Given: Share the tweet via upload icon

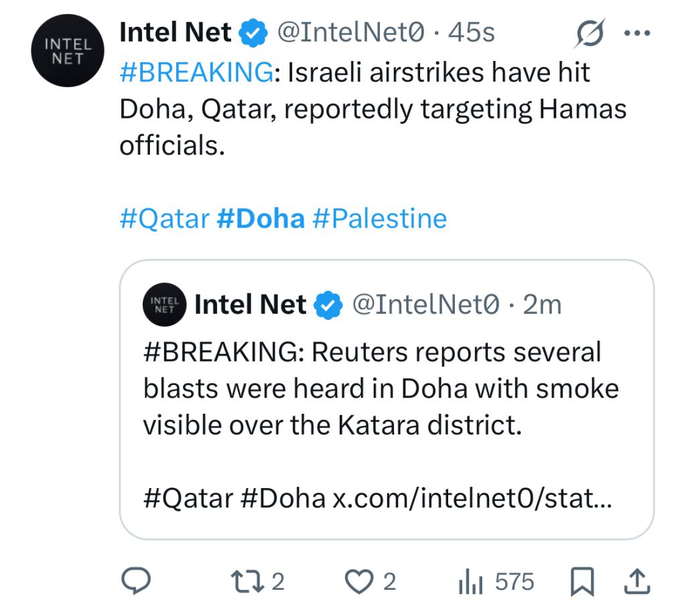Looking at the screenshot, I should 637,581.
